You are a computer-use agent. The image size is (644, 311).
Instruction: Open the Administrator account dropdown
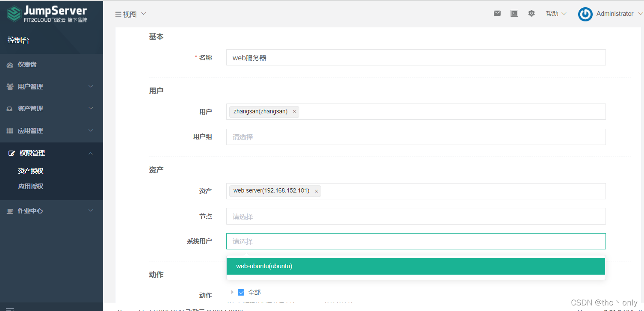pyautogui.click(x=619, y=14)
